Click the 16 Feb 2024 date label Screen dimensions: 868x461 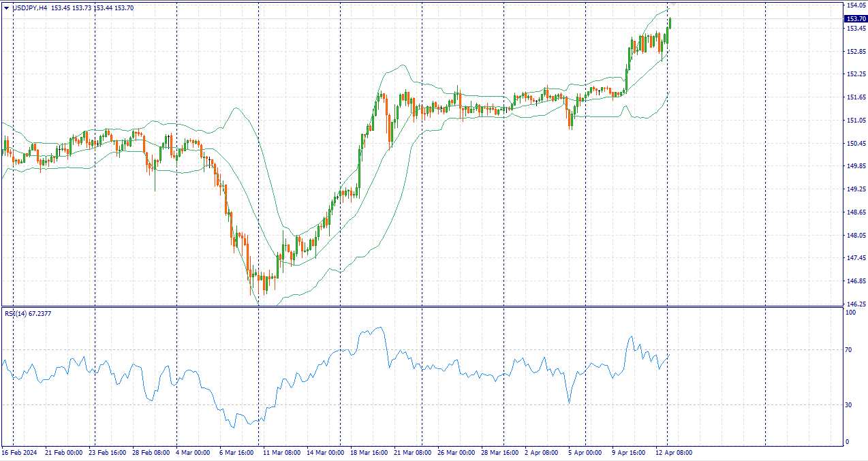(18, 453)
